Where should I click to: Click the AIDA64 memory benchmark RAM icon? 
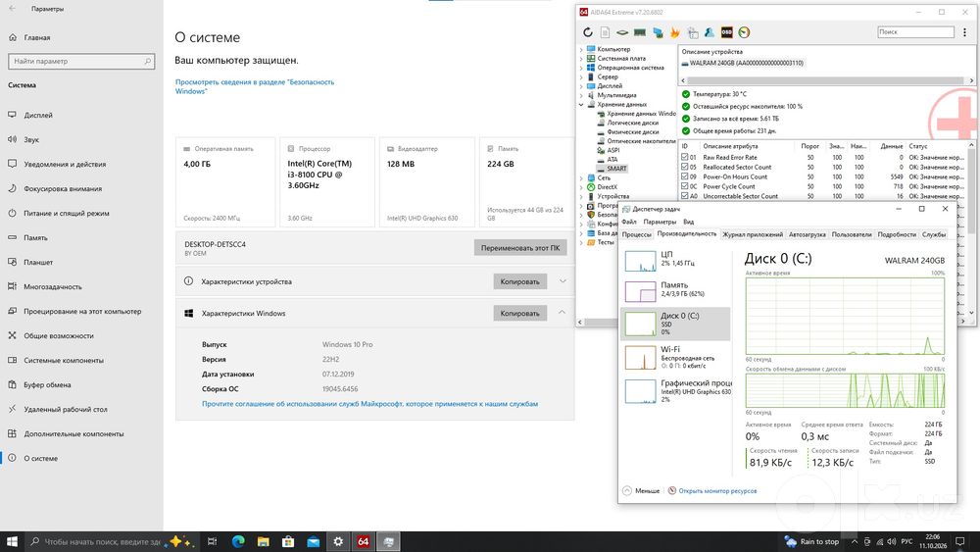(639, 32)
